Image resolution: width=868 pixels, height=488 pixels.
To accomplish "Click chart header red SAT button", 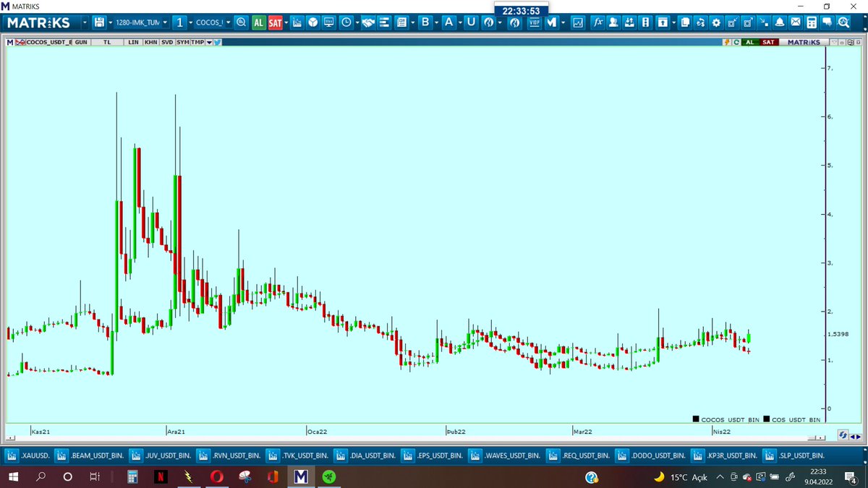I will [768, 42].
